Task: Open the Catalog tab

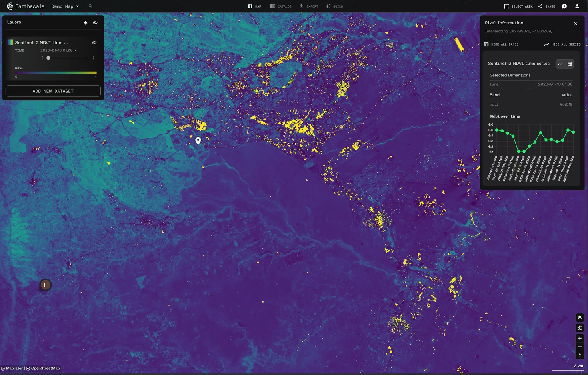Action: click(281, 6)
